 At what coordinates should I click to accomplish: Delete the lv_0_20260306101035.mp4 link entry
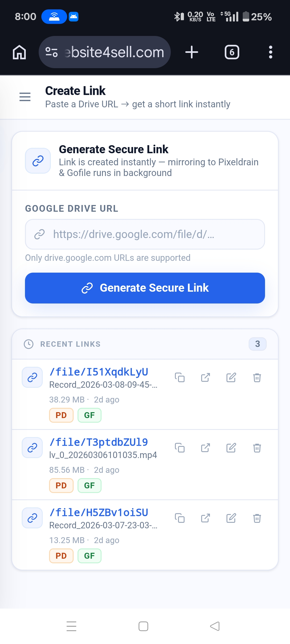[257, 448]
